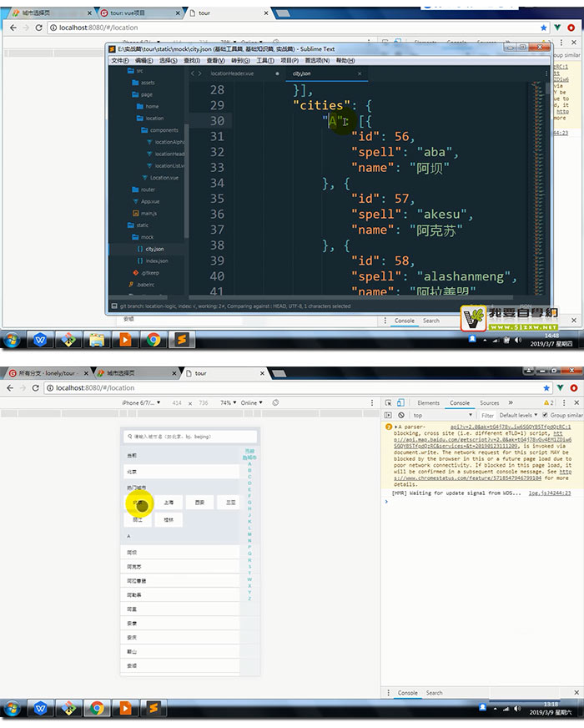
Task: Open main.js in the Sublime sidebar
Action: click(144, 214)
